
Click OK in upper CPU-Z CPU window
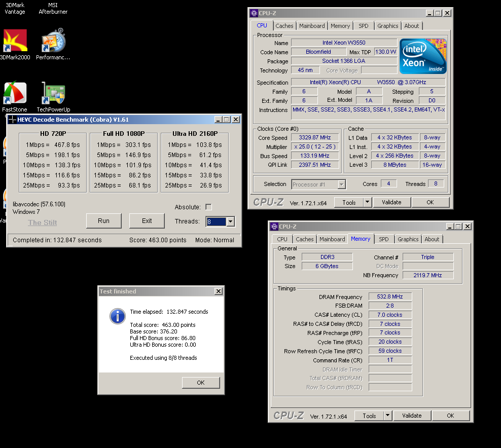coord(431,202)
